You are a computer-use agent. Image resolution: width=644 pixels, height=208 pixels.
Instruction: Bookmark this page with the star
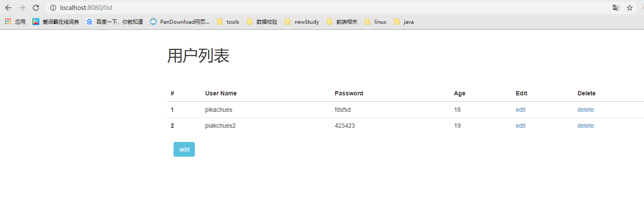(630, 8)
